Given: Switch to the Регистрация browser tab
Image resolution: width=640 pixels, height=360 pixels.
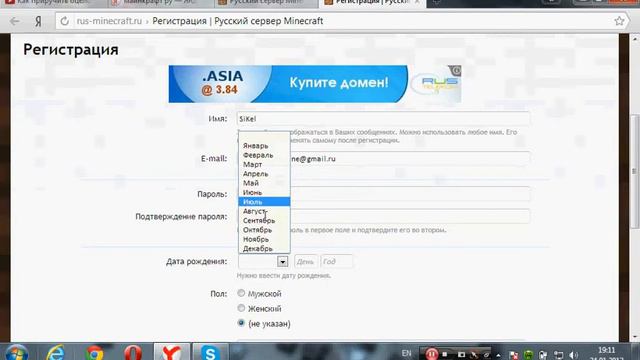Looking at the screenshot, I should 371,3.
